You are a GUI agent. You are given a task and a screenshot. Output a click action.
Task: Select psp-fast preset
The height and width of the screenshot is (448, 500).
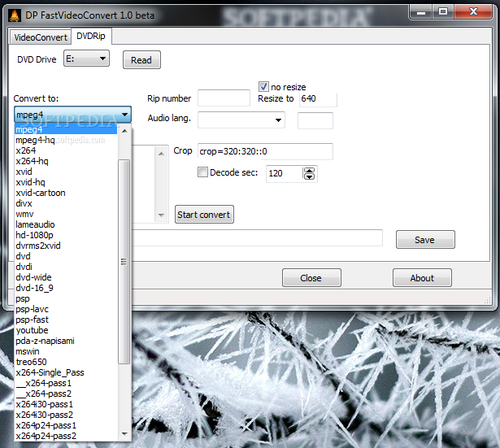pyautogui.click(x=66, y=320)
